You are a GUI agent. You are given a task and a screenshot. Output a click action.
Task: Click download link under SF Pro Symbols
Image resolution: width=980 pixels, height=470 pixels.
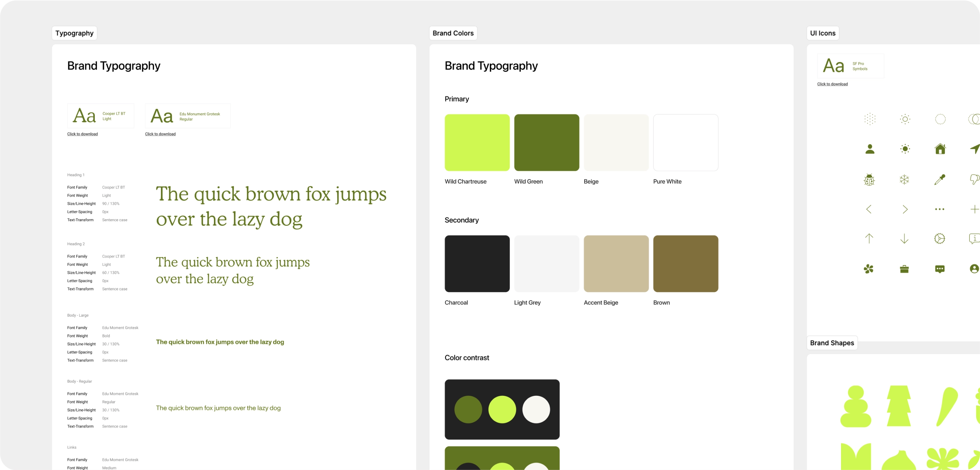coord(832,84)
